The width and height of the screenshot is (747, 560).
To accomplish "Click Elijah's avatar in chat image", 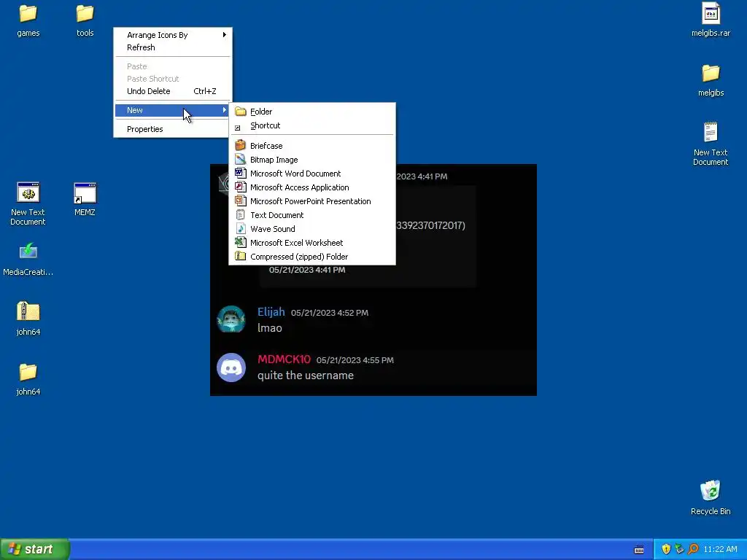I will click(231, 319).
